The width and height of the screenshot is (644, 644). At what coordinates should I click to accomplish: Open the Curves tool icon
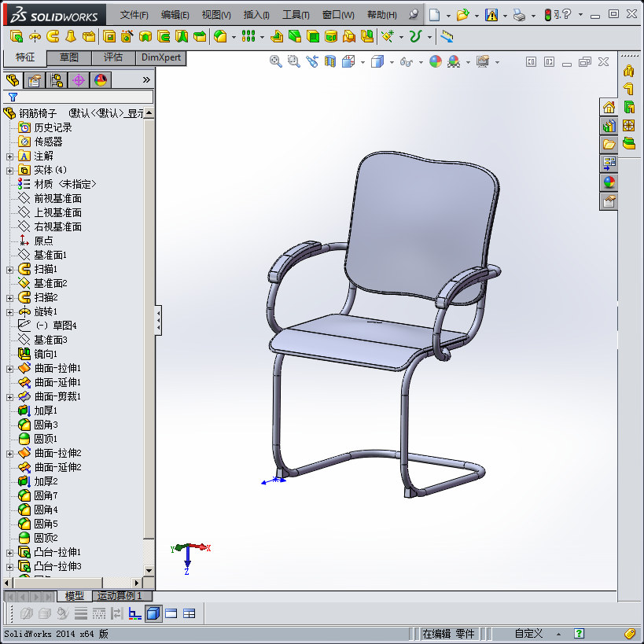pos(416,36)
